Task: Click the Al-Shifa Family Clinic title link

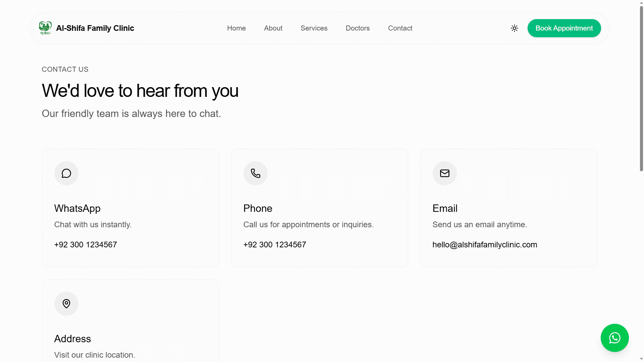Action: [x=95, y=28]
